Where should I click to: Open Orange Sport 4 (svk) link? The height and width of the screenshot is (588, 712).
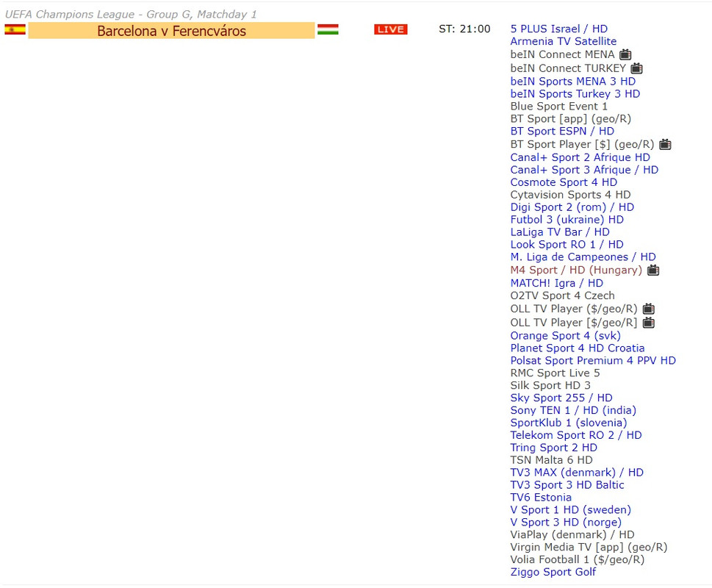click(565, 336)
